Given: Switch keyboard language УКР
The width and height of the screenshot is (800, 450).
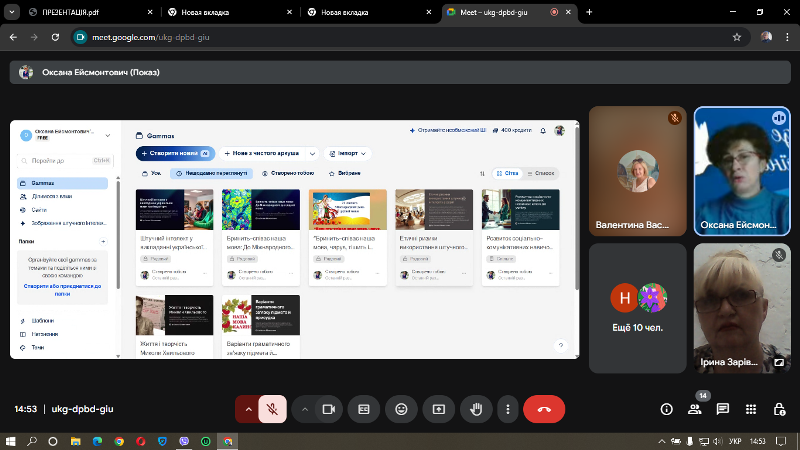Looking at the screenshot, I should click(x=735, y=441).
